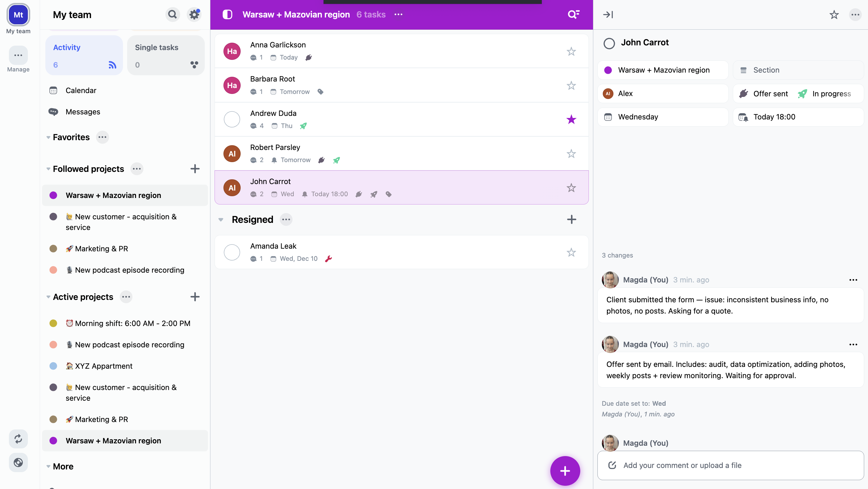This screenshot has height=489, width=868.
Task: Open the XYZ Appartment project
Action: point(103,366)
